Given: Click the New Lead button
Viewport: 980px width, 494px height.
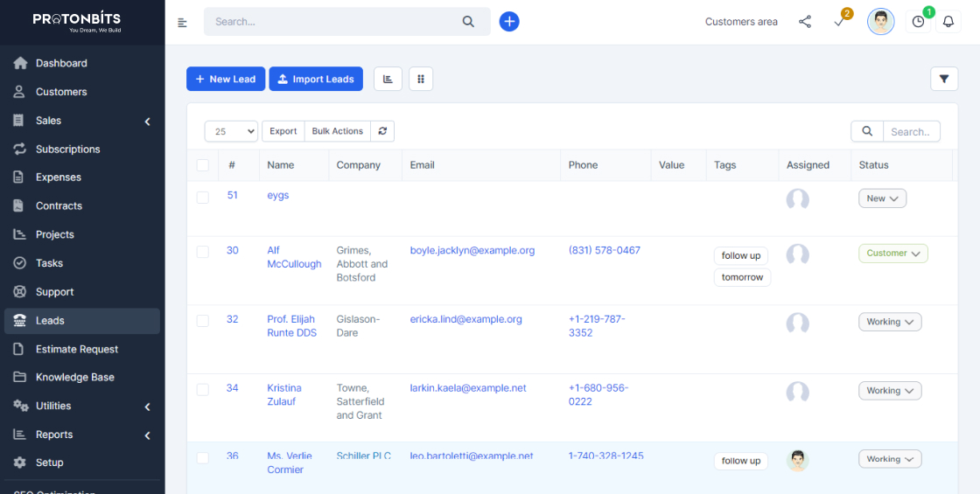Looking at the screenshot, I should coord(226,79).
